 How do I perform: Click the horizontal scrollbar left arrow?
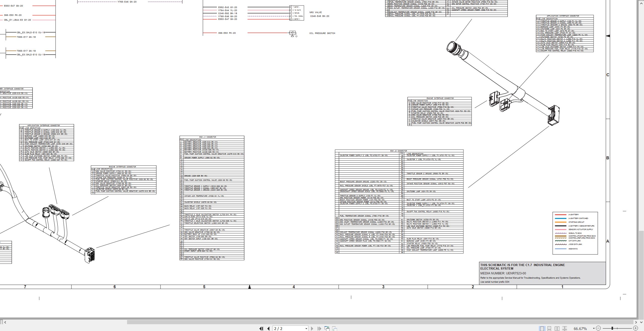(5, 322)
